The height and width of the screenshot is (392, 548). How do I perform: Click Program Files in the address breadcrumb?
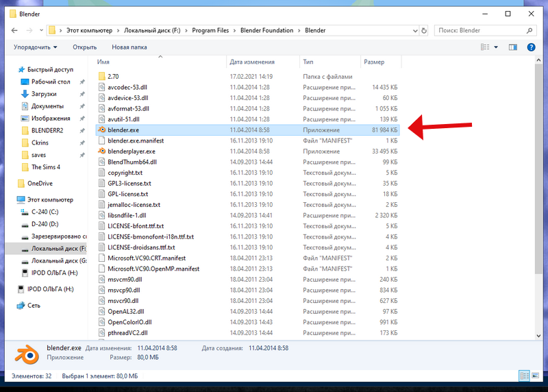tap(210, 30)
